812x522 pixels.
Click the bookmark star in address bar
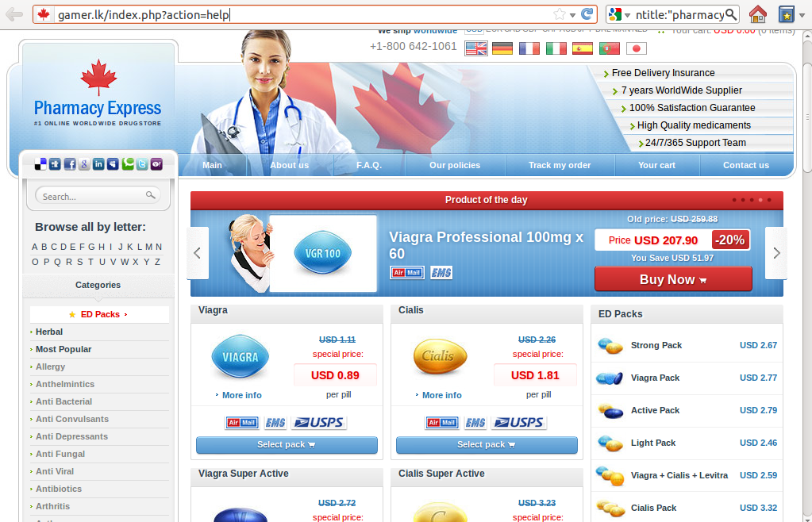click(560, 14)
